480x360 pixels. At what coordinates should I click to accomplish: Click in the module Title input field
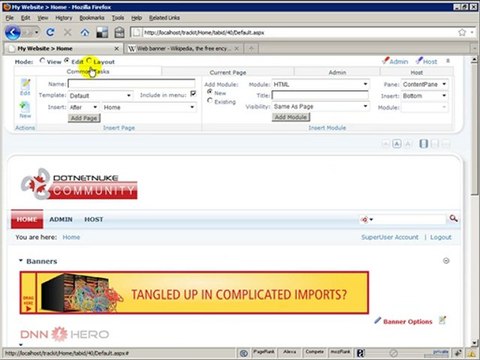[x=320, y=95]
